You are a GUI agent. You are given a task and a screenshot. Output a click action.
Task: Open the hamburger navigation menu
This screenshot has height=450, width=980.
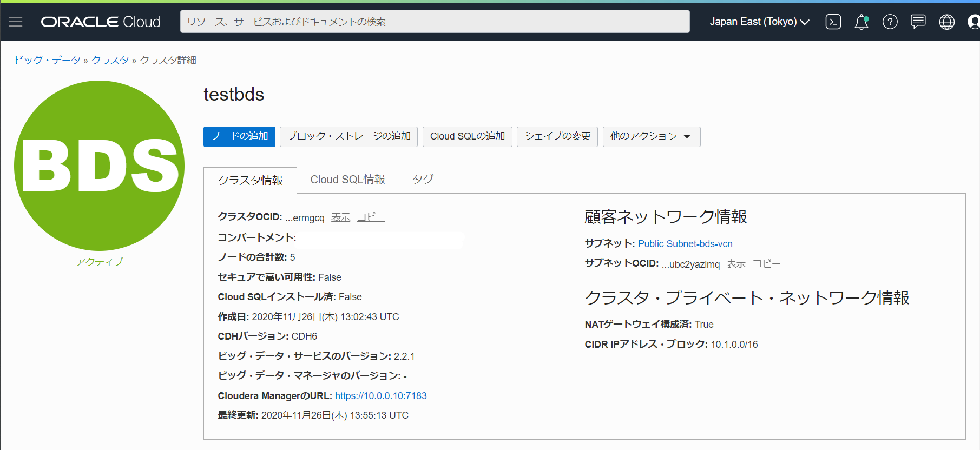16,22
